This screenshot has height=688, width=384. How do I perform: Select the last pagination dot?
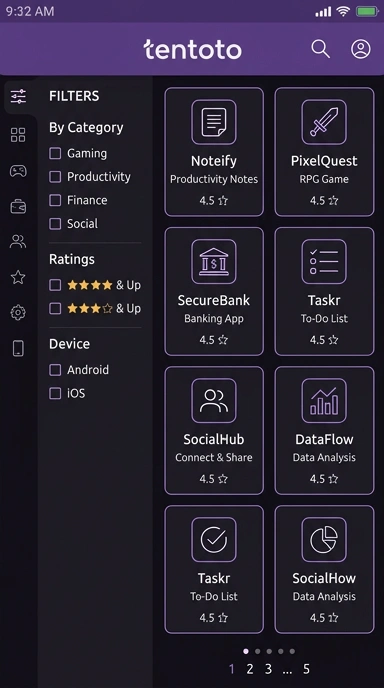point(292,651)
